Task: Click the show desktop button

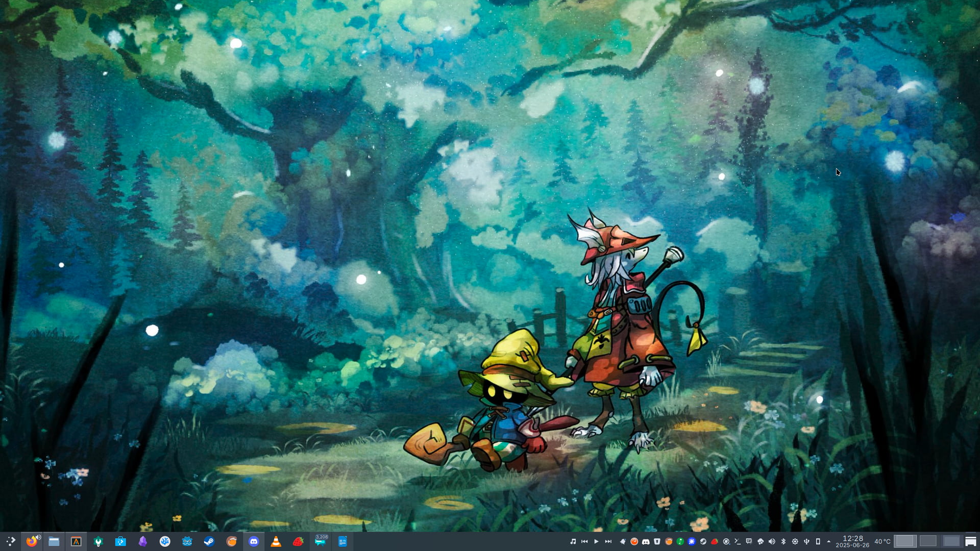Action: [970, 541]
